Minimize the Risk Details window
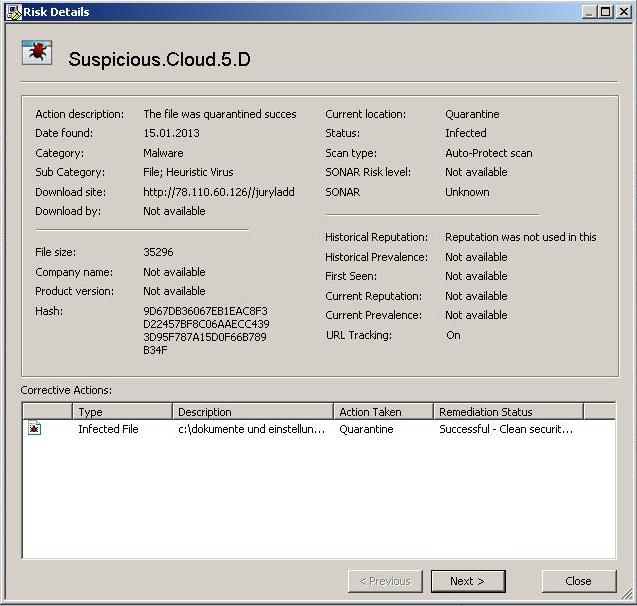 point(589,12)
